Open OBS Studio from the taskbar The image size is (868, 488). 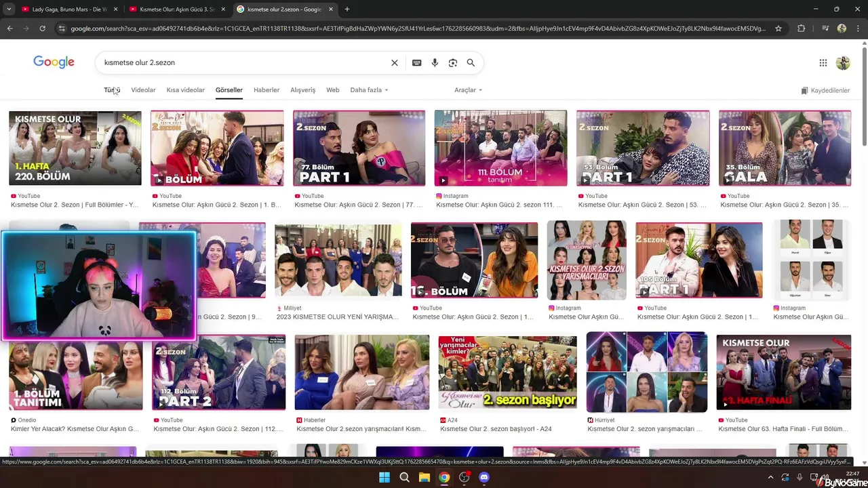pos(464,477)
